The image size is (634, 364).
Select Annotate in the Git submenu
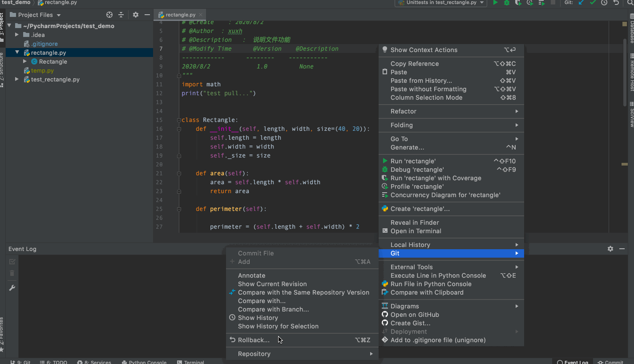[302, 275]
